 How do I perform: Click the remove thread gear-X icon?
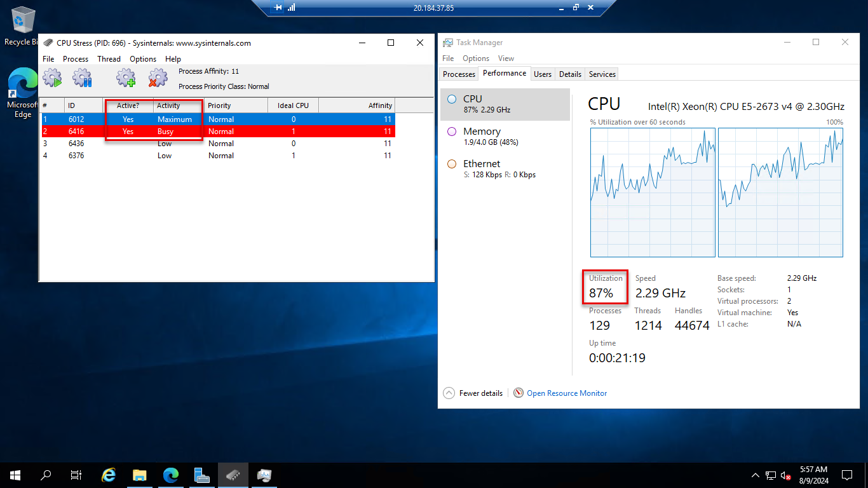tap(158, 78)
